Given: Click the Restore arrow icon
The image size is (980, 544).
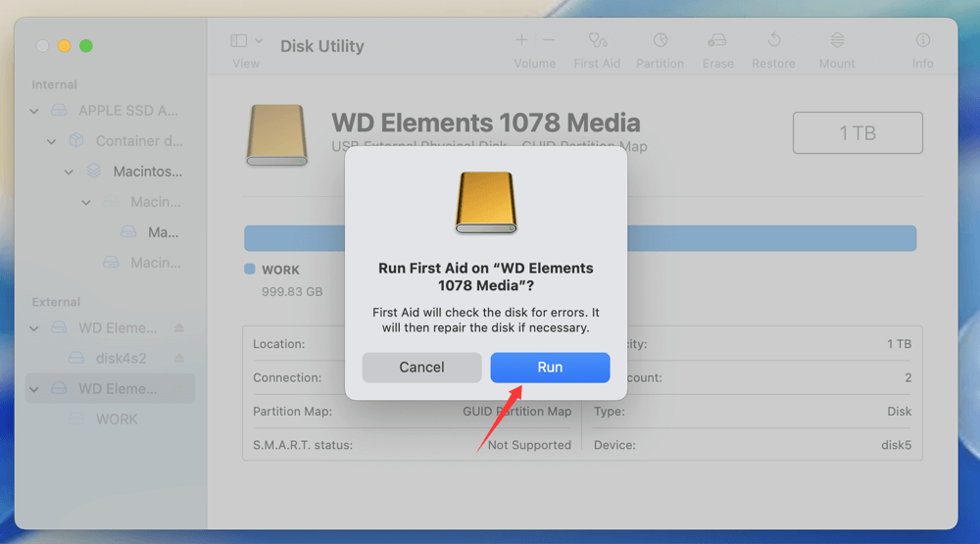Looking at the screenshot, I should 774,40.
